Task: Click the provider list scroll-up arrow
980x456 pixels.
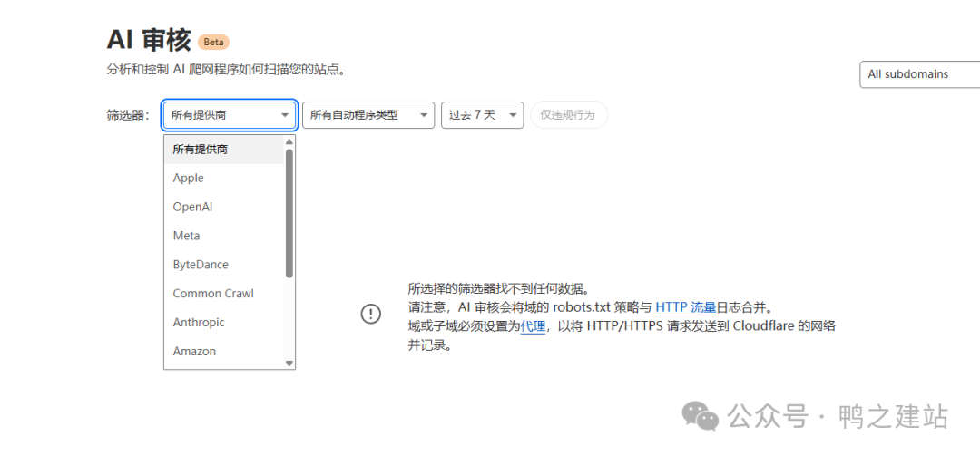Action: pos(289,141)
